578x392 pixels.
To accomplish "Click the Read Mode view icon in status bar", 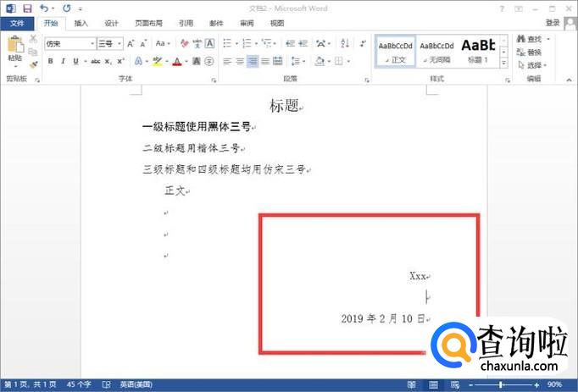I will click(x=412, y=384).
